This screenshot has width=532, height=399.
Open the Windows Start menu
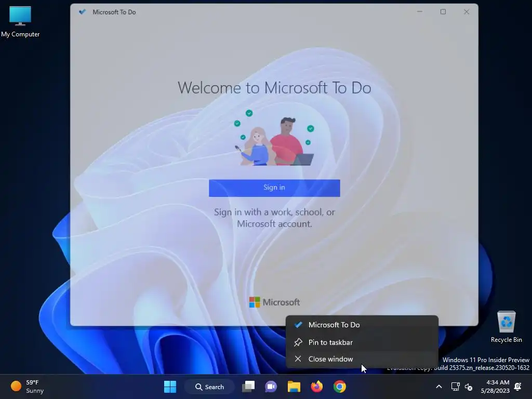coord(170,387)
